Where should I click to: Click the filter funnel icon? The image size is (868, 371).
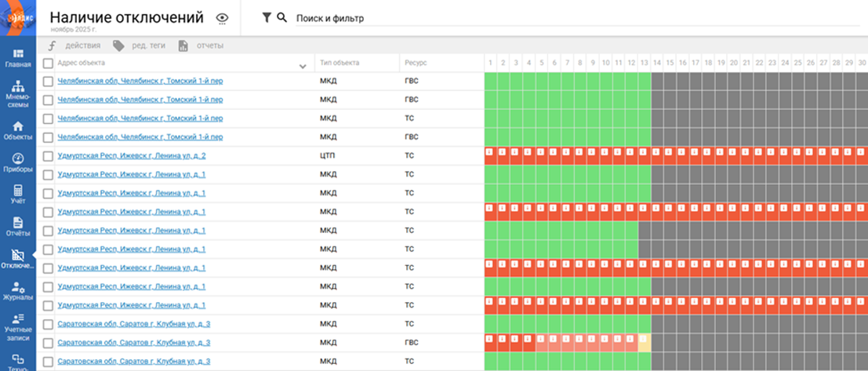tap(267, 18)
